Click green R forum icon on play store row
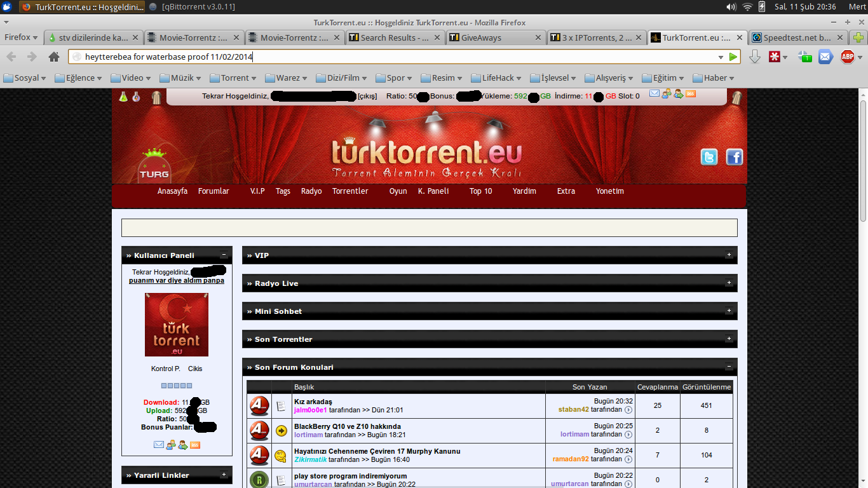 click(x=259, y=480)
